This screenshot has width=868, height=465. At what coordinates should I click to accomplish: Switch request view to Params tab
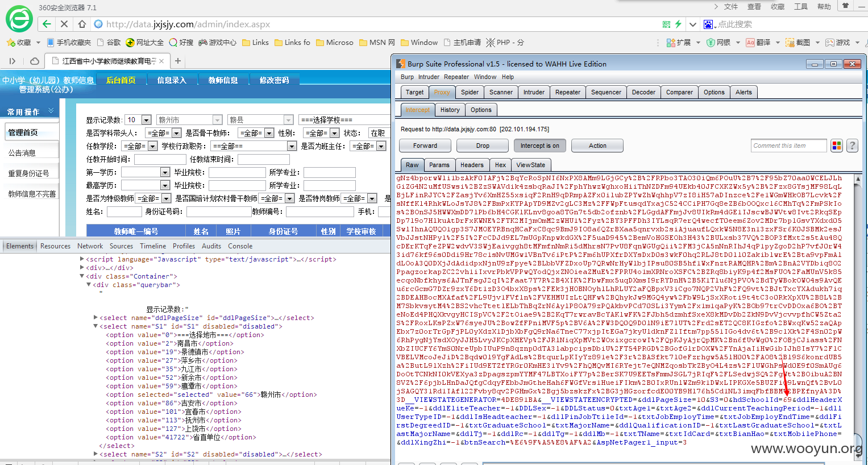point(439,165)
